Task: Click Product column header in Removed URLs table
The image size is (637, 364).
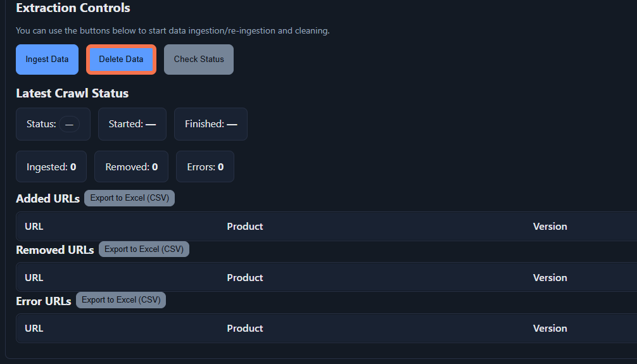Action: [245, 278]
